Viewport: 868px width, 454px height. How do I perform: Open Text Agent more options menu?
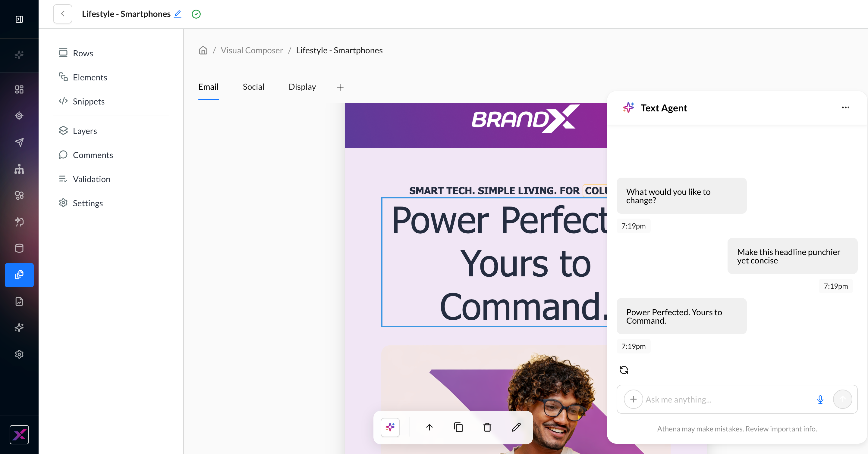(845, 108)
